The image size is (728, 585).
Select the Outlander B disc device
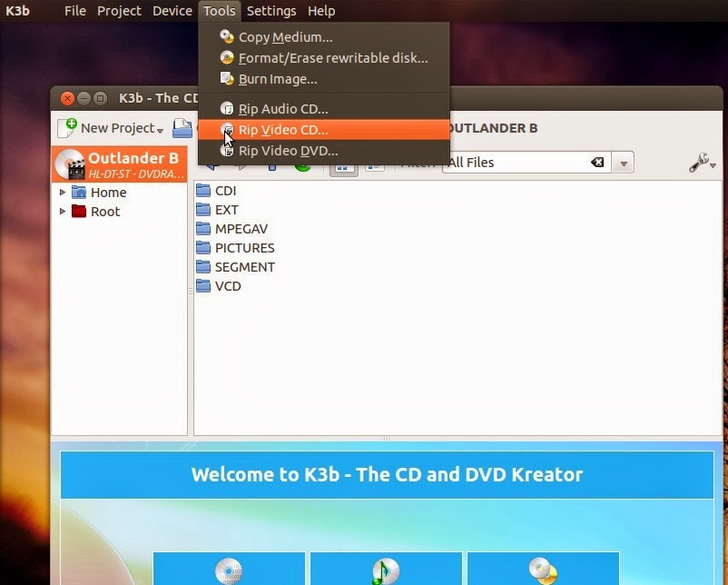click(119, 164)
